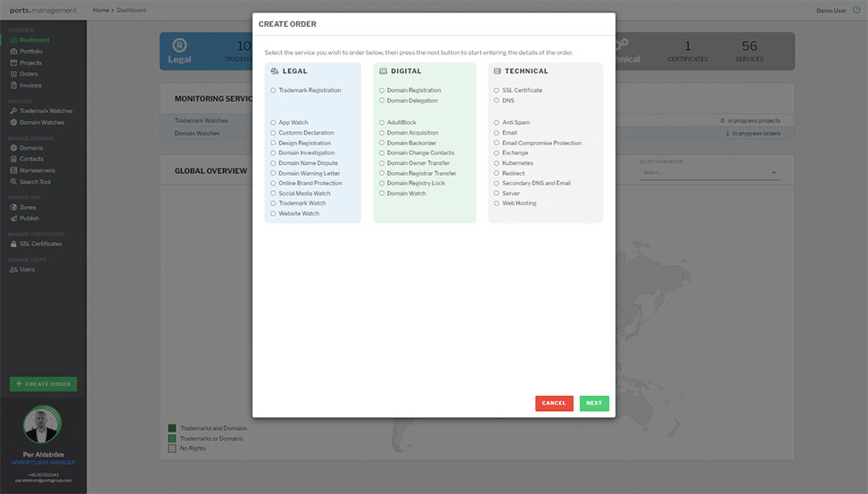Click Per Ahlström's profile photo
The image size is (868, 494).
click(x=42, y=424)
